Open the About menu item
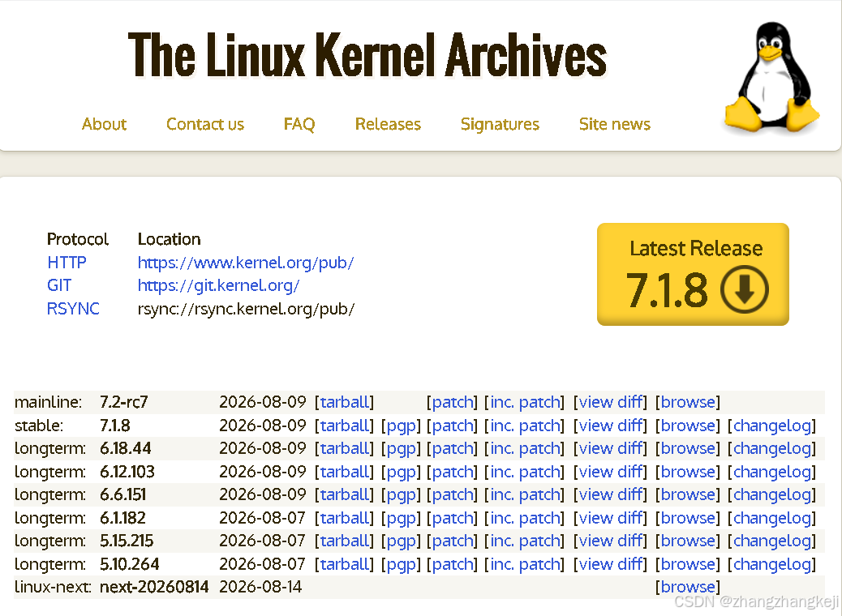The image size is (842, 616). coord(104,124)
